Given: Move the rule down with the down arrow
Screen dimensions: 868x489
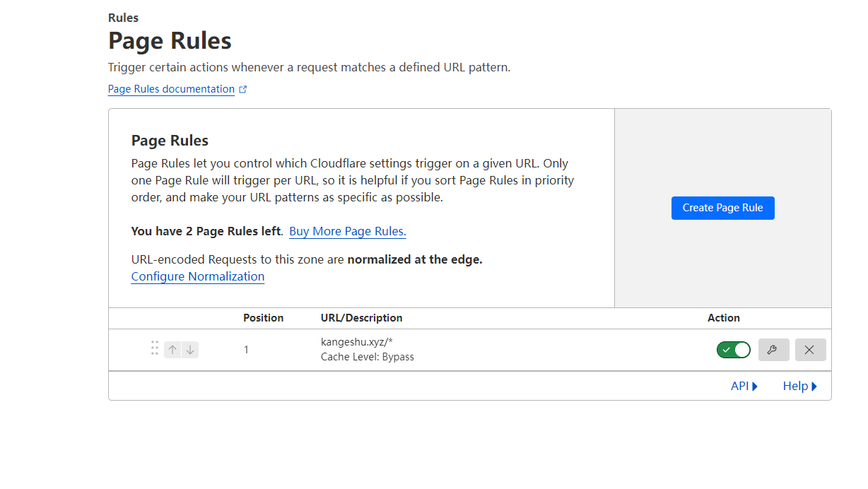Looking at the screenshot, I should coord(190,350).
